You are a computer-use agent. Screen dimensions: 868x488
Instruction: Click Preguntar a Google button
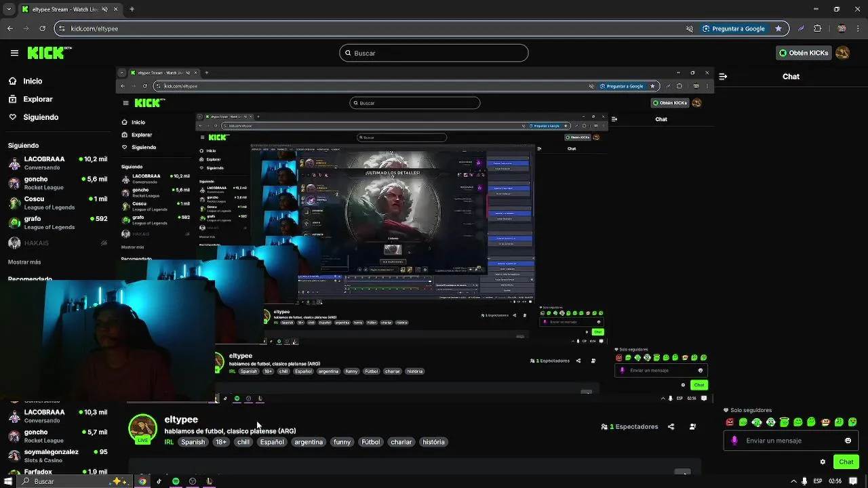coord(733,28)
